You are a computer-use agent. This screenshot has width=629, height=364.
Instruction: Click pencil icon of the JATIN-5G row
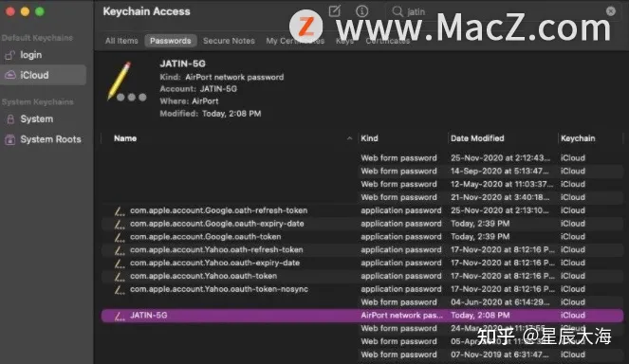pyautogui.click(x=120, y=316)
